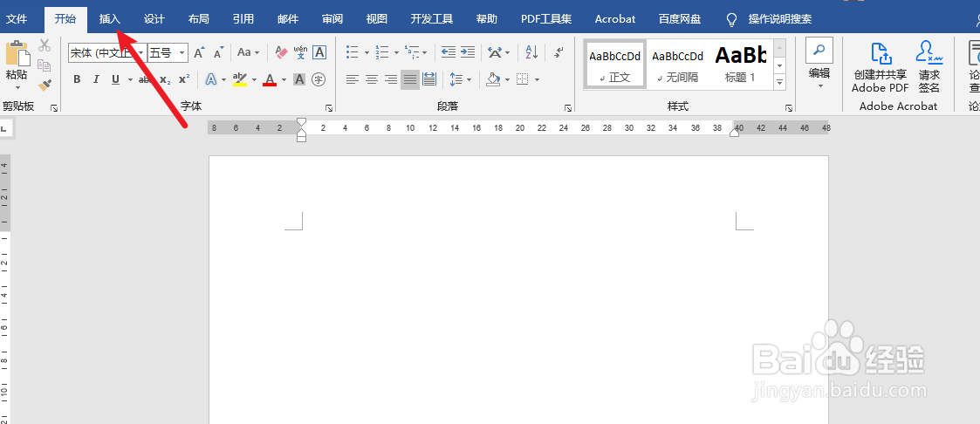Align paragraph text left
This screenshot has width=980, height=424.
click(x=353, y=79)
